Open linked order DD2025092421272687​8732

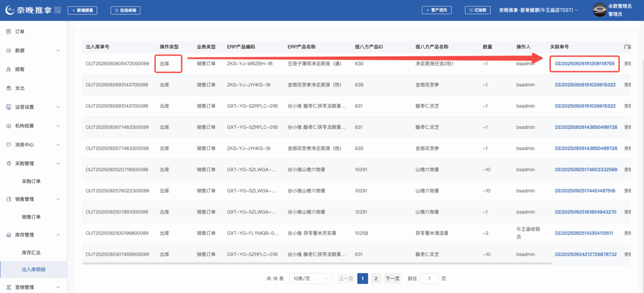[x=586, y=255]
